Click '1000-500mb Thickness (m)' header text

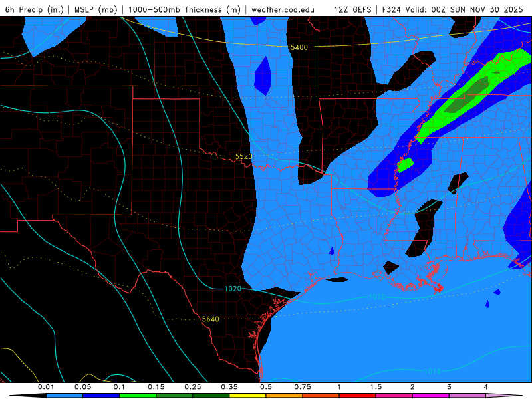(184, 9)
